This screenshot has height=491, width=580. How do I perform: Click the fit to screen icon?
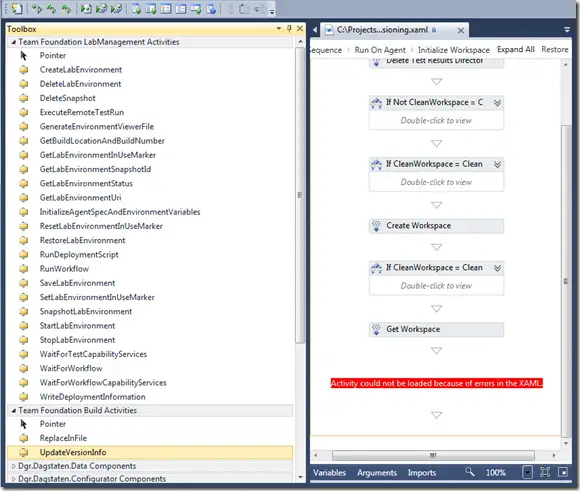(545, 472)
